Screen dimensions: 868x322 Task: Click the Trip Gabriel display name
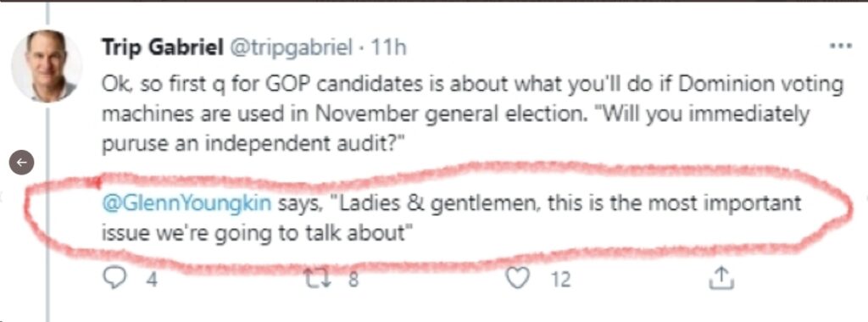pyautogui.click(x=162, y=48)
